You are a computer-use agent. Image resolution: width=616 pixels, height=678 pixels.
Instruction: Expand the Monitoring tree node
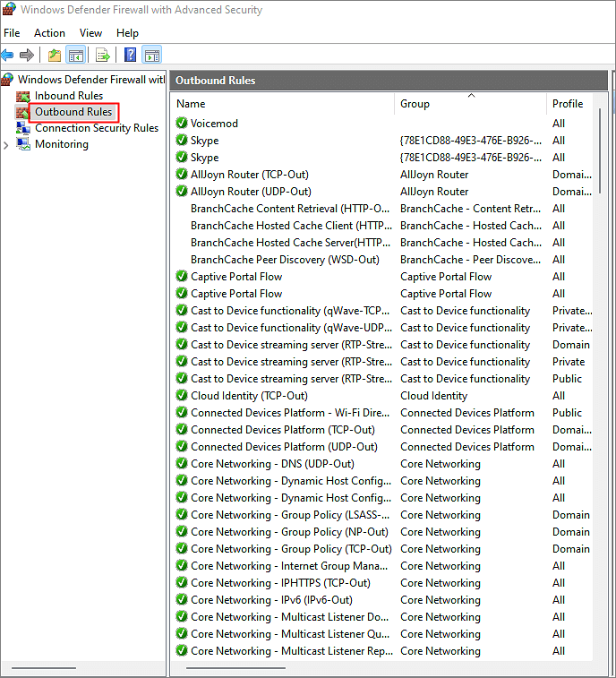pos(7,145)
